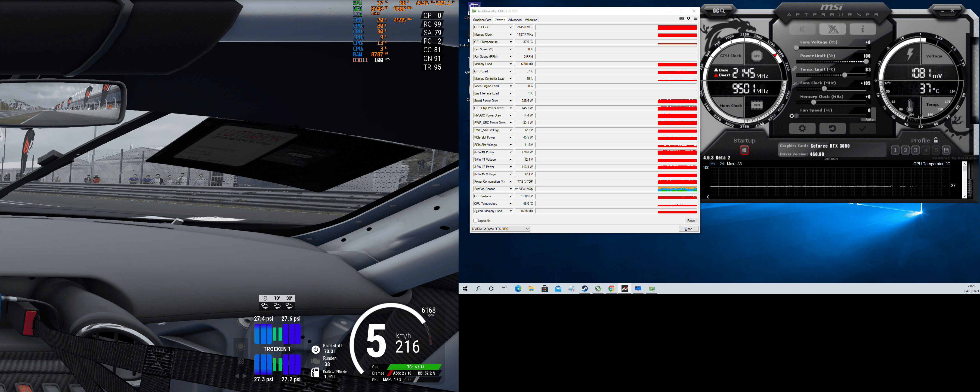Image resolution: width=980 pixels, height=392 pixels.
Task: Toggle fan speed Auto button
Action: (x=869, y=120)
